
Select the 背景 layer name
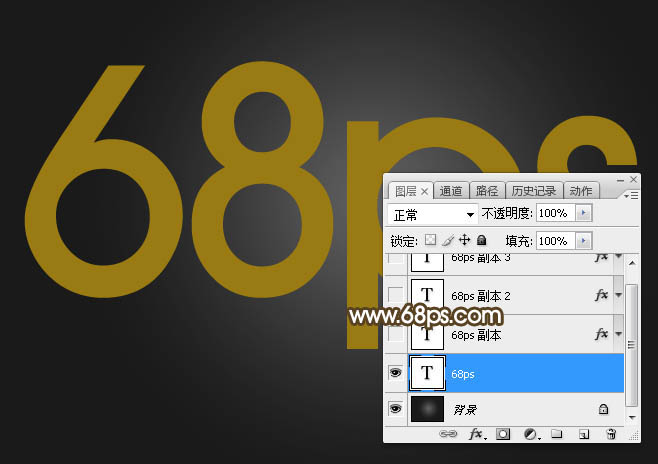tap(465, 409)
